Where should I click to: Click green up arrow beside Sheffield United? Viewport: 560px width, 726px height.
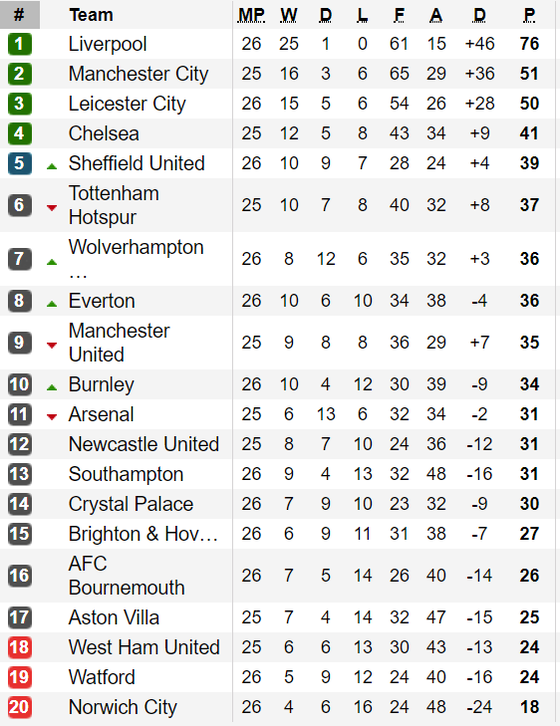pyautogui.click(x=52, y=166)
